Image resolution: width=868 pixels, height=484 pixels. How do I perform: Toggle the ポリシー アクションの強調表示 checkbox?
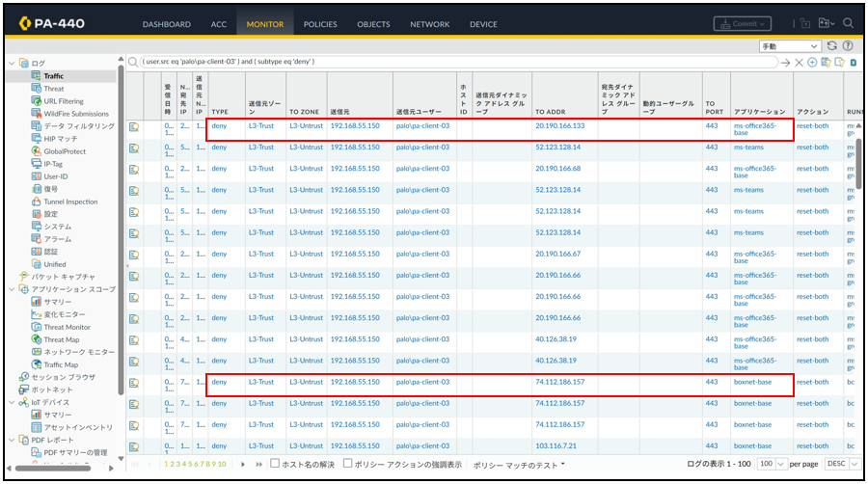tap(347, 464)
